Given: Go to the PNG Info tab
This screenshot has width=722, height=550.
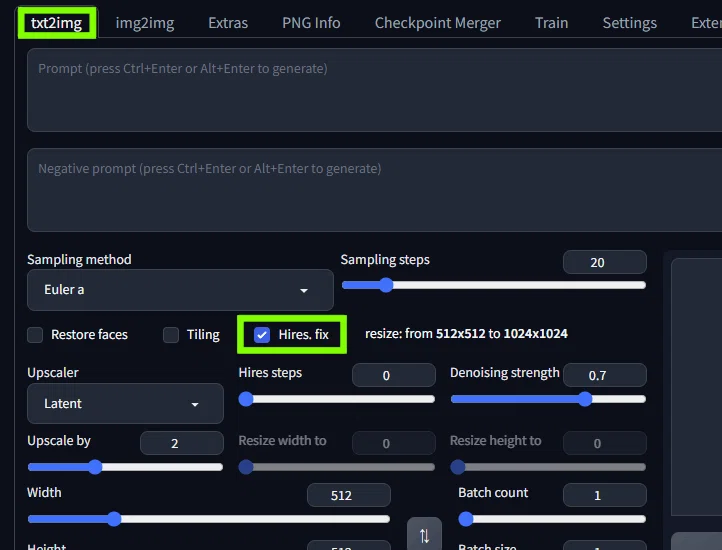Looking at the screenshot, I should (311, 23).
